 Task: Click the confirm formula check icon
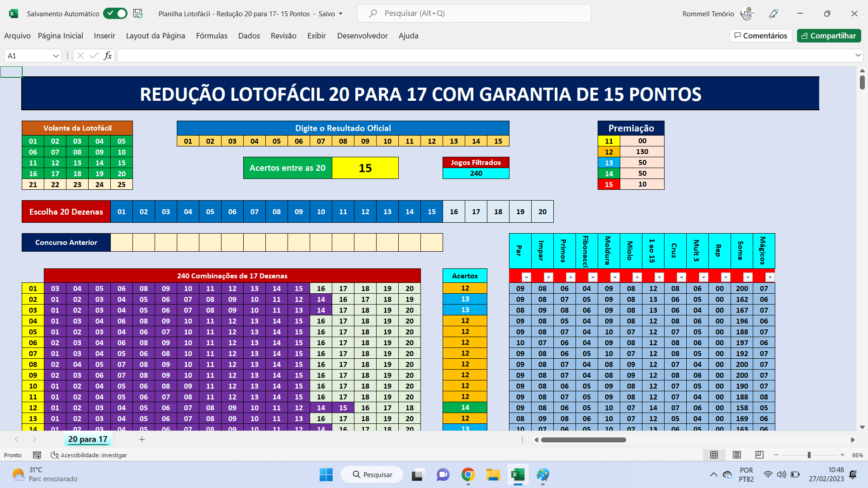pos(94,56)
